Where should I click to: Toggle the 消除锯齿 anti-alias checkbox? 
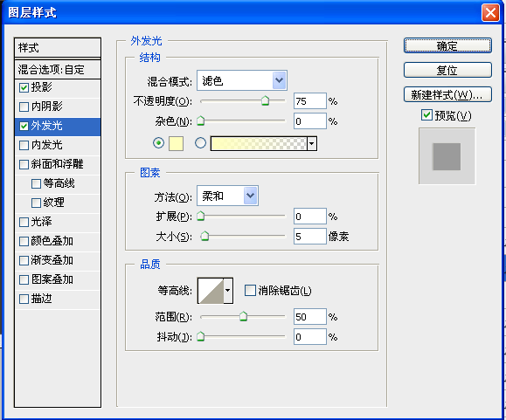[x=250, y=290]
